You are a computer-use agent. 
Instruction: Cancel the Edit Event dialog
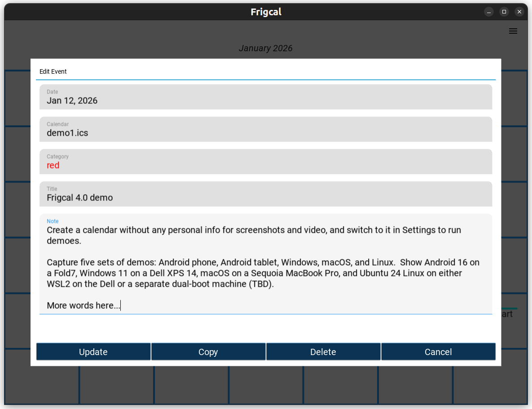pos(438,352)
